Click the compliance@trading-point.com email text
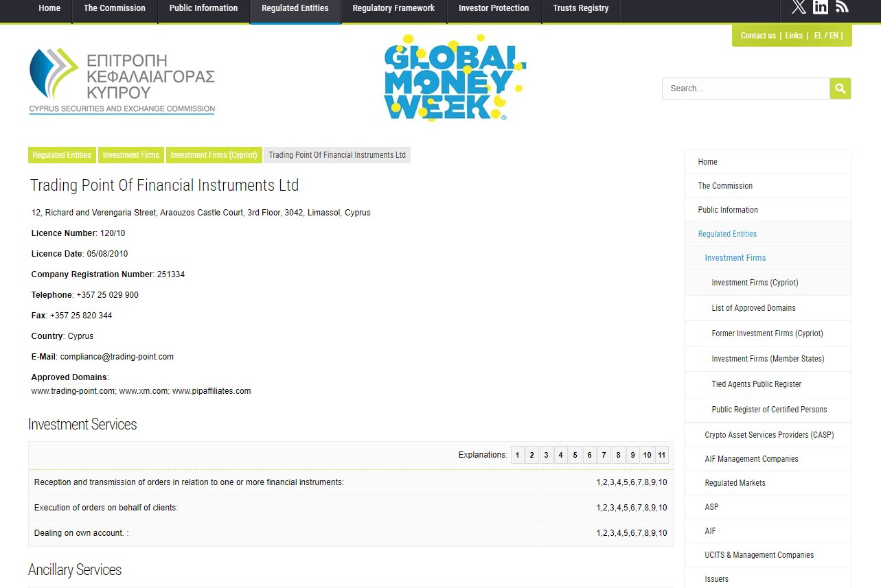This screenshot has height=588, width=881. coord(117,357)
